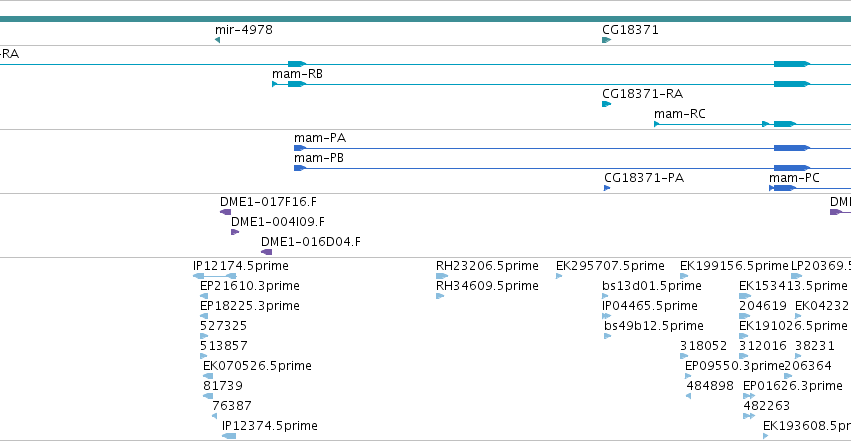Select the IP12374.5prime EST glyph

(x=229, y=436)
